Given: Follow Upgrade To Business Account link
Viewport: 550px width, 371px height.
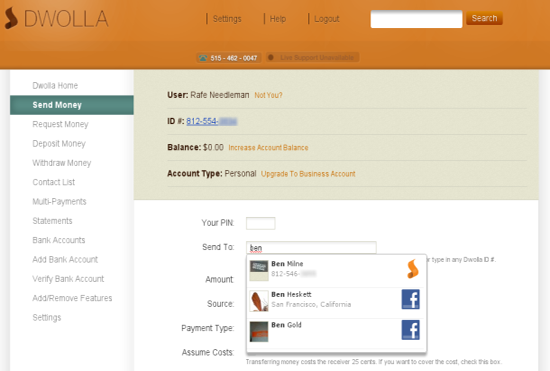Looking at the screenshot, I should click(308, 174).
